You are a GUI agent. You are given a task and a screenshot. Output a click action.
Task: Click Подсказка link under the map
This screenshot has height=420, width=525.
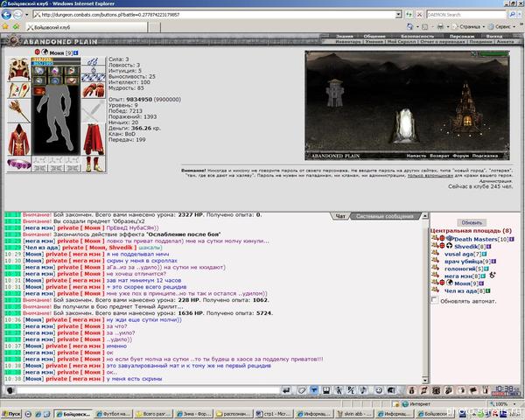coord(485,156)
